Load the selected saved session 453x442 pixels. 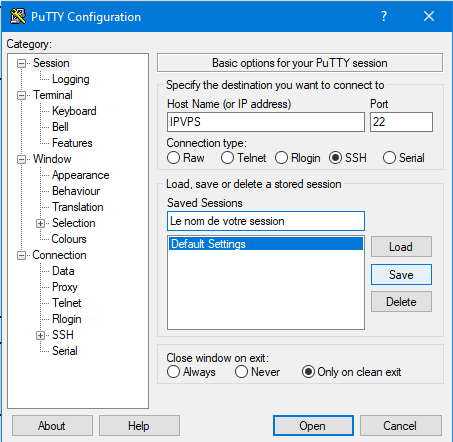point(401,247)
